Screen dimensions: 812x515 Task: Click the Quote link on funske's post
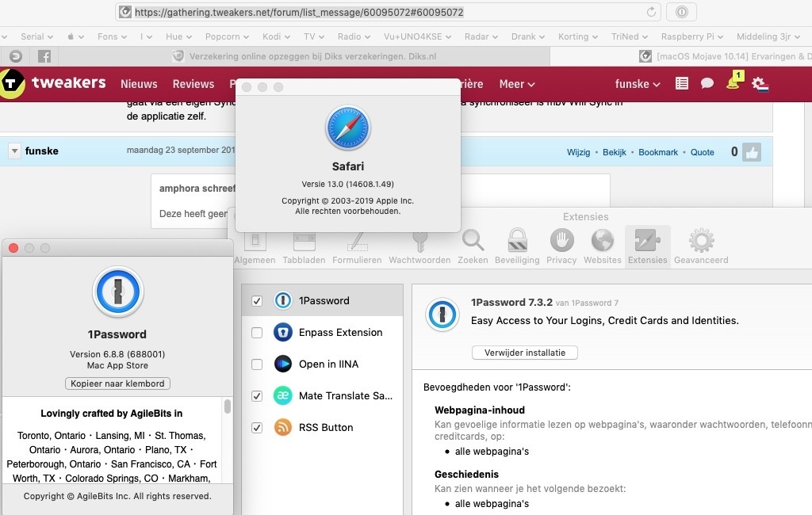pos(703,152)
